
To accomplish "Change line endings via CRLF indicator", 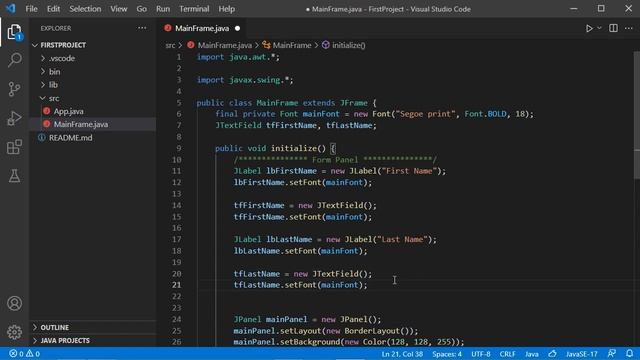I will point(507,354).
